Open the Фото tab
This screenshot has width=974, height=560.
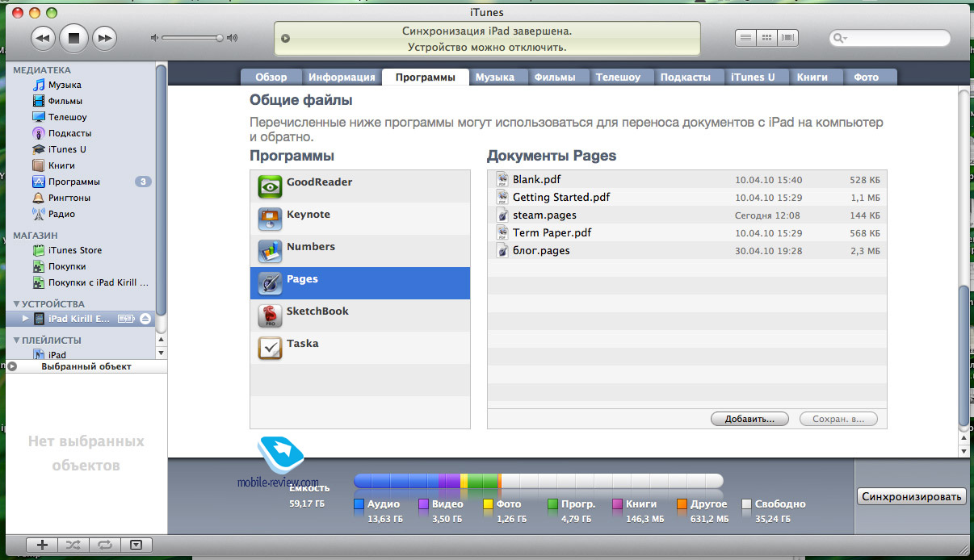tap(867, 77)
